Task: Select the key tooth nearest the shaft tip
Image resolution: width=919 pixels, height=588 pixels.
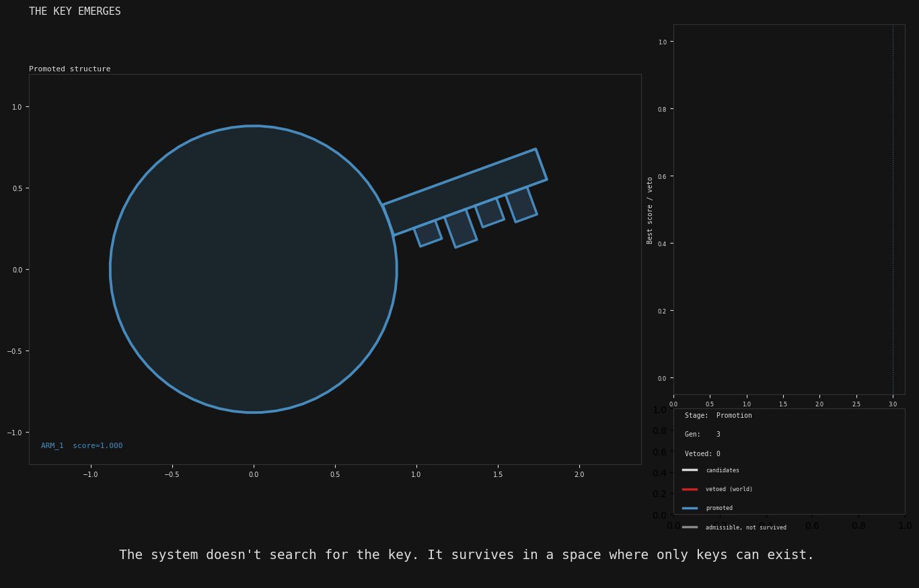Action: 521,205
